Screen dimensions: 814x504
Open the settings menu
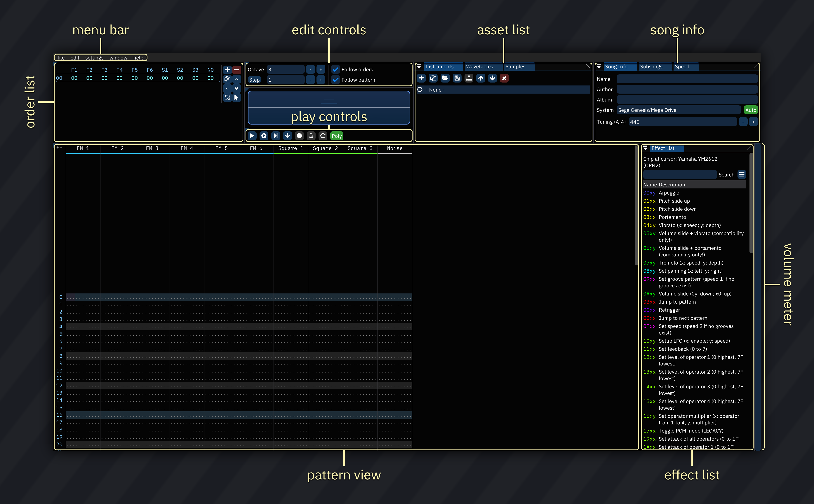point(94,57)
